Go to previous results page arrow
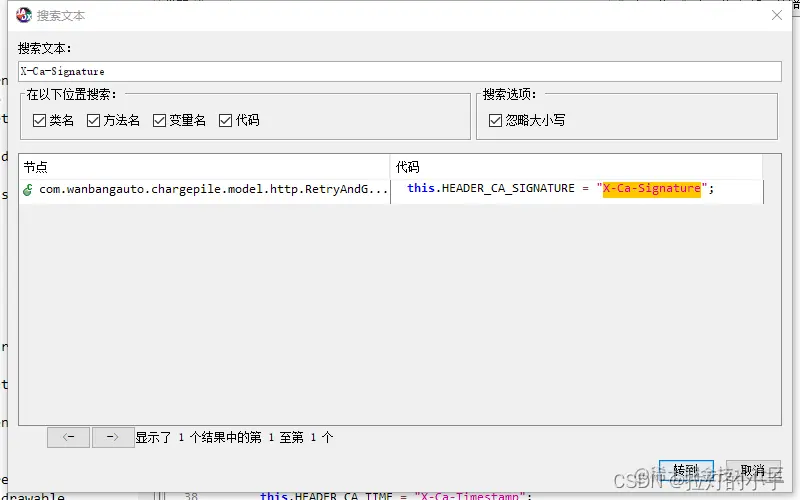 68,437
